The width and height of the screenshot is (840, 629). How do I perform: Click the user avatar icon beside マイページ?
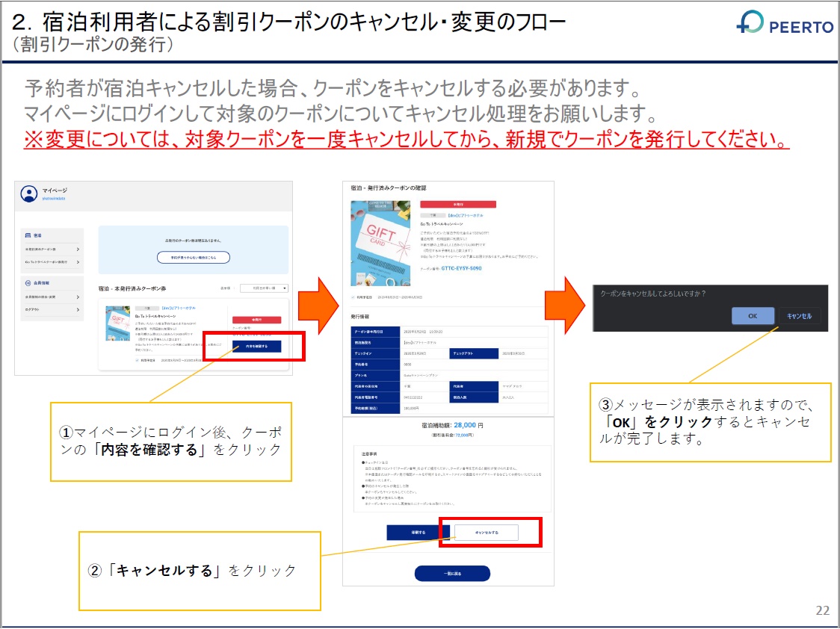tap(29, 193)
